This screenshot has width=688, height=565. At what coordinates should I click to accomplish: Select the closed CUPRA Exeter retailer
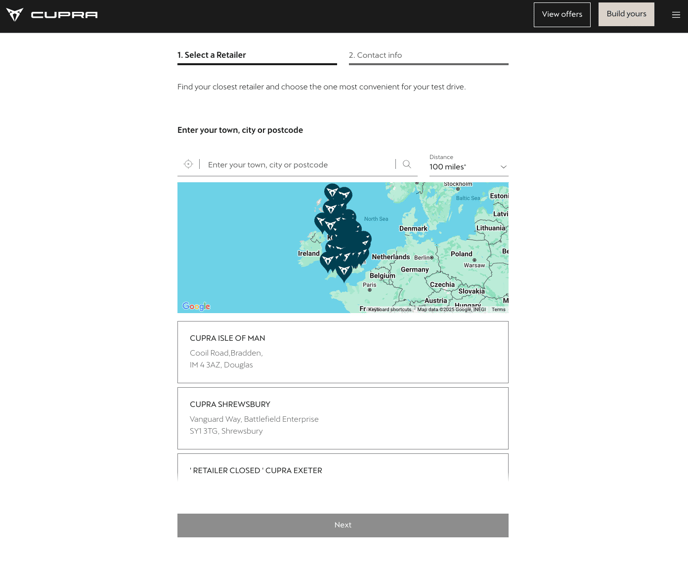point(343,468)
